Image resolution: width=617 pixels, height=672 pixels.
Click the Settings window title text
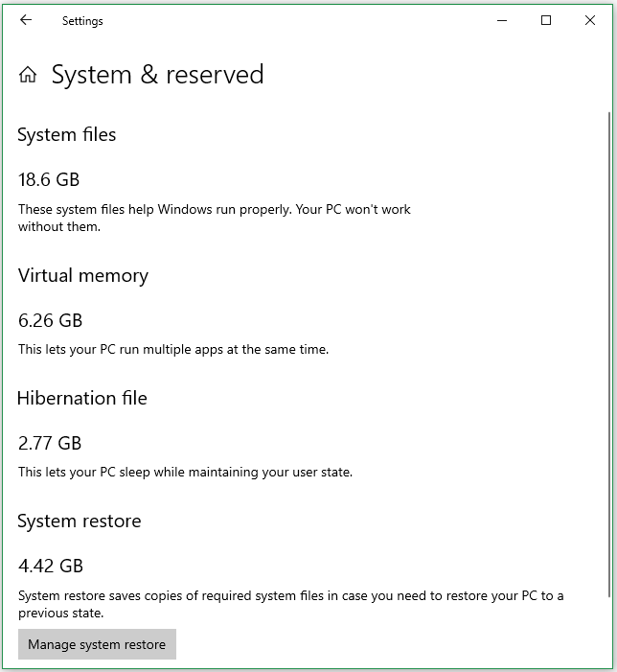pyautogui.click(x=82, y=21)
